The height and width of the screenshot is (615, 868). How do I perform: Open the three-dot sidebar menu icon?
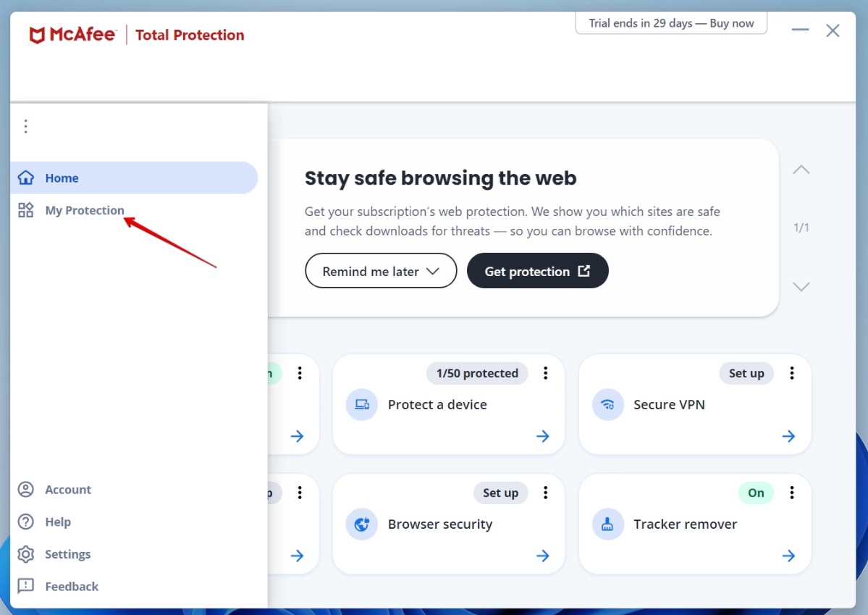26,127
